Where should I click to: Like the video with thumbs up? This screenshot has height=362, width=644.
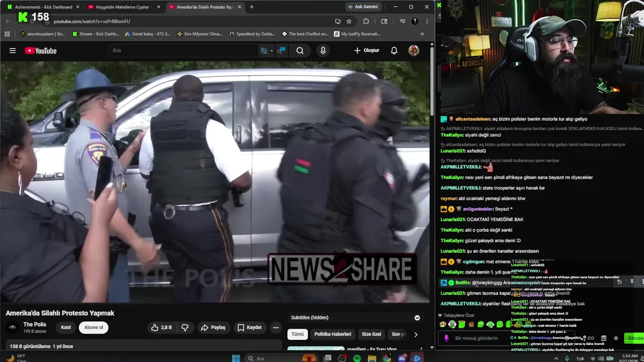tap(162, 327)
